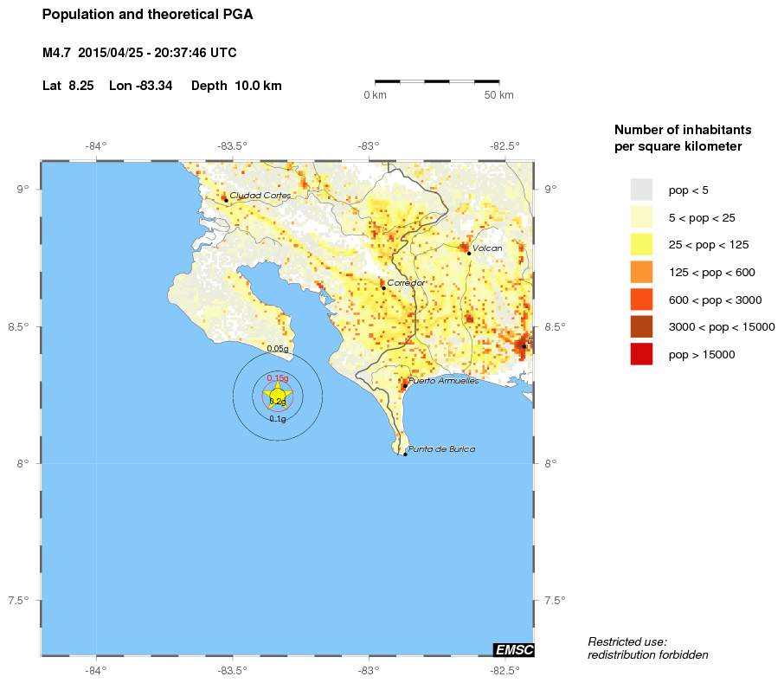Select the Punta de Burica marker dot

click(x=405, y=454)
